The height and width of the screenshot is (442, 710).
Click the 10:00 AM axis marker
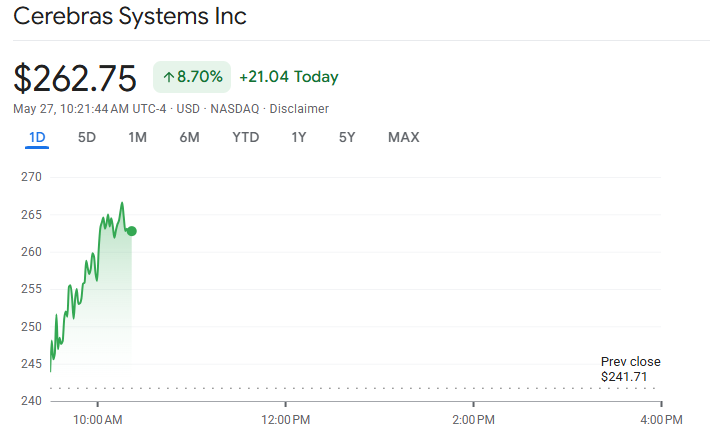coord(97,420)
